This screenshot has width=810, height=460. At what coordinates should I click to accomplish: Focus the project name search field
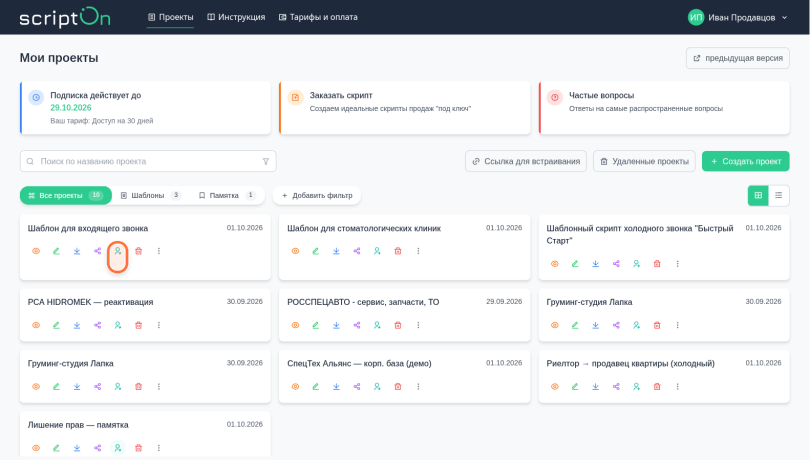coord(148,161)
